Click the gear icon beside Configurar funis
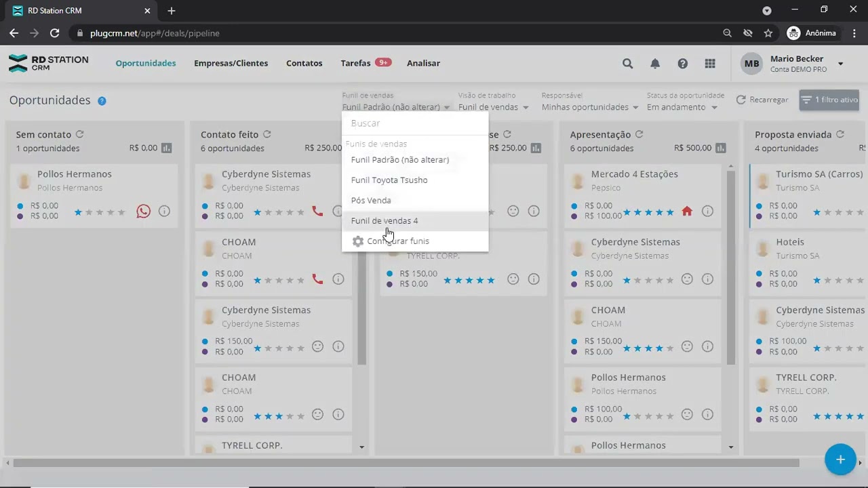Image resolution: width=868 pixels, height=488 pixels. click(358, 241)
